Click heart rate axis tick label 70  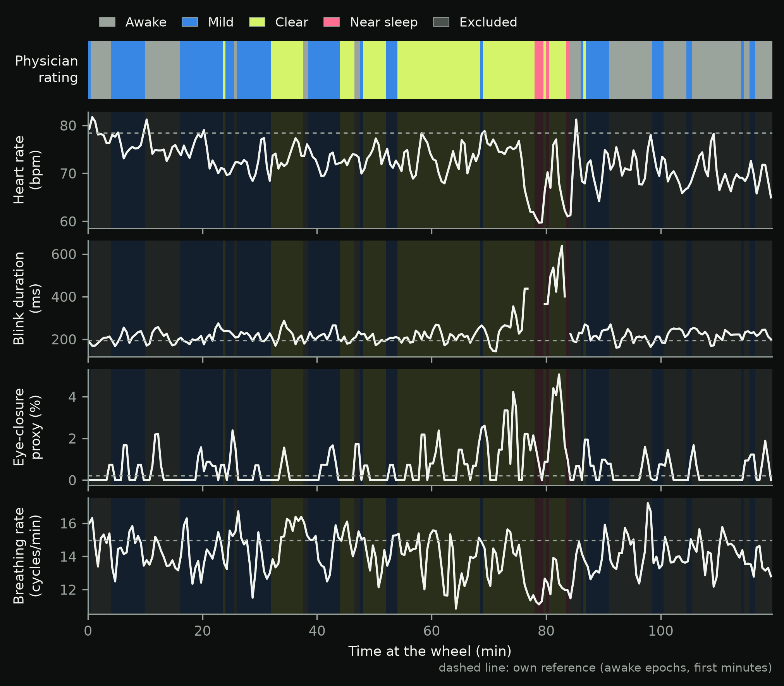[x=68, y=174]
